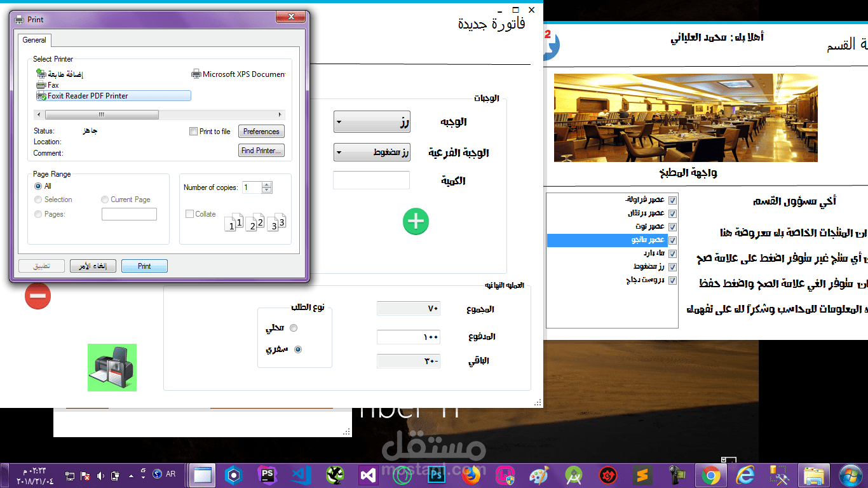Open Adobe Photoshop from the taskbar

436,475
